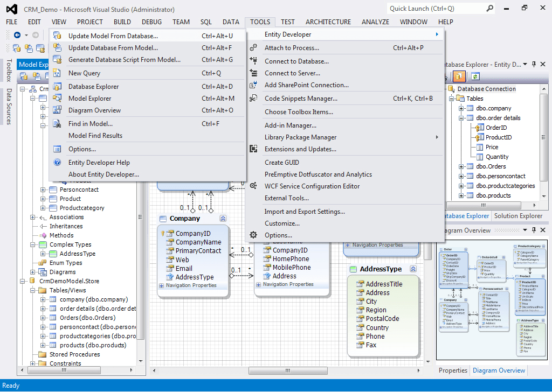552x392 pixels.
Task: Click Database Explorer menu icon
Action: [x=57, y=86]
